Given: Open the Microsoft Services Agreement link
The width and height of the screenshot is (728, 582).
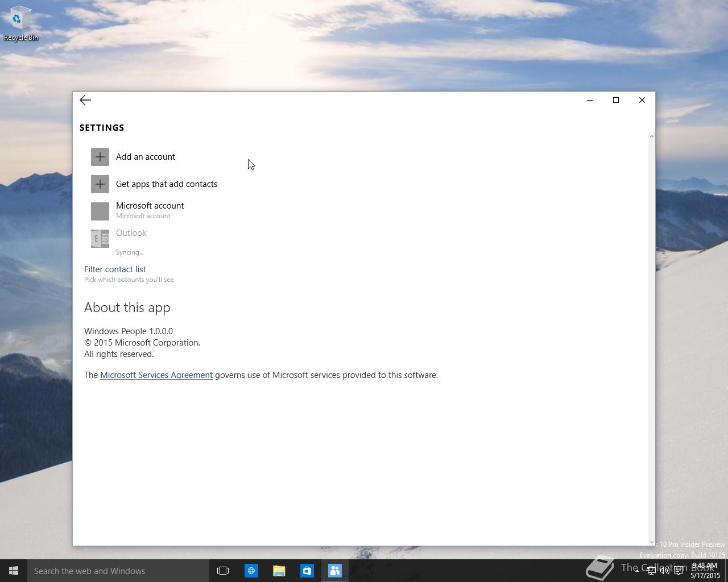Looking at the screenshot, I should (156, 375).
